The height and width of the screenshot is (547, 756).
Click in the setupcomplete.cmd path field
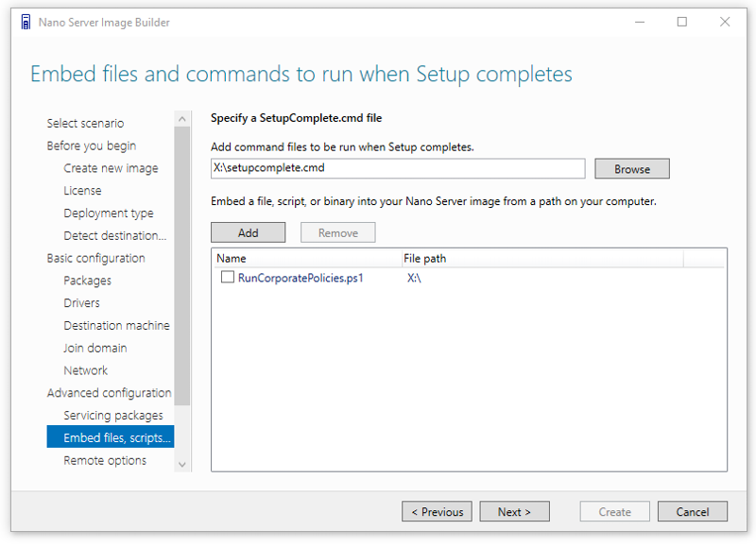[x=398, y=168]
